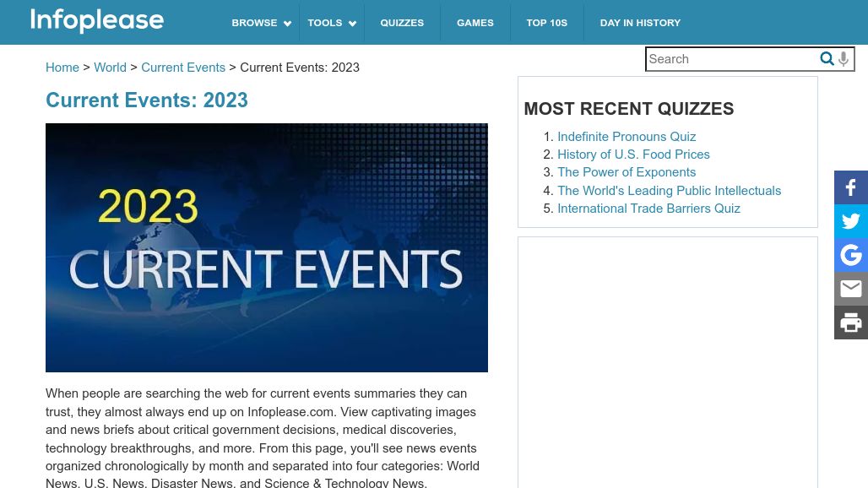Click the Infoplease logo
Image resolution: width=868 pixels, height=488 pixels.
pyautogui.click(x=97, y=20)
